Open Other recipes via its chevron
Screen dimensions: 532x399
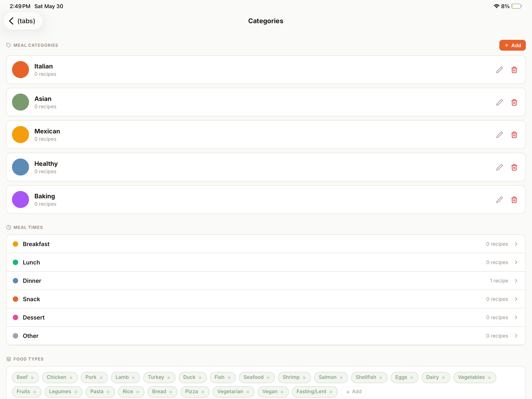[516, 336]
